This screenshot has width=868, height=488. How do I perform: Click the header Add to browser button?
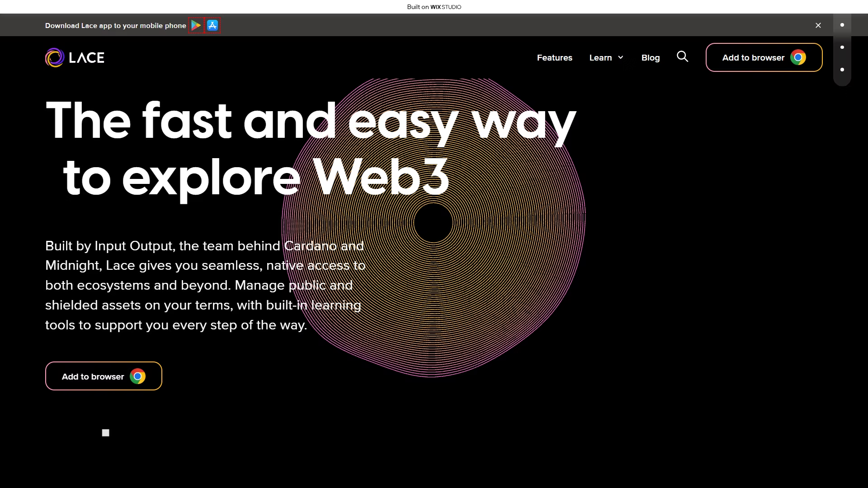pos(764,57)
